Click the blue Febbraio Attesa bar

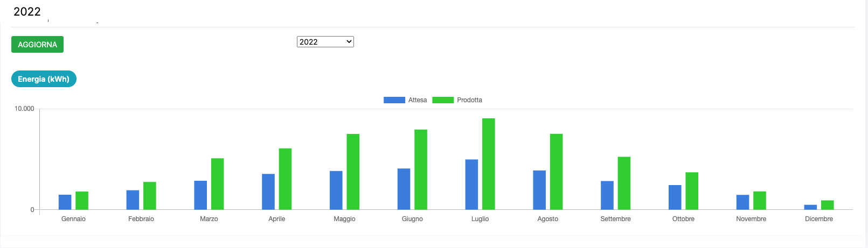point(133,200)
